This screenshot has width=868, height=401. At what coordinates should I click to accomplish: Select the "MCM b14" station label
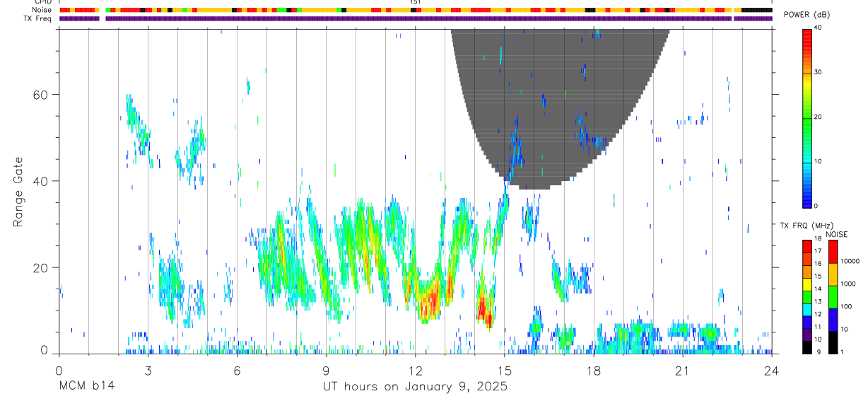click(87, 387)
